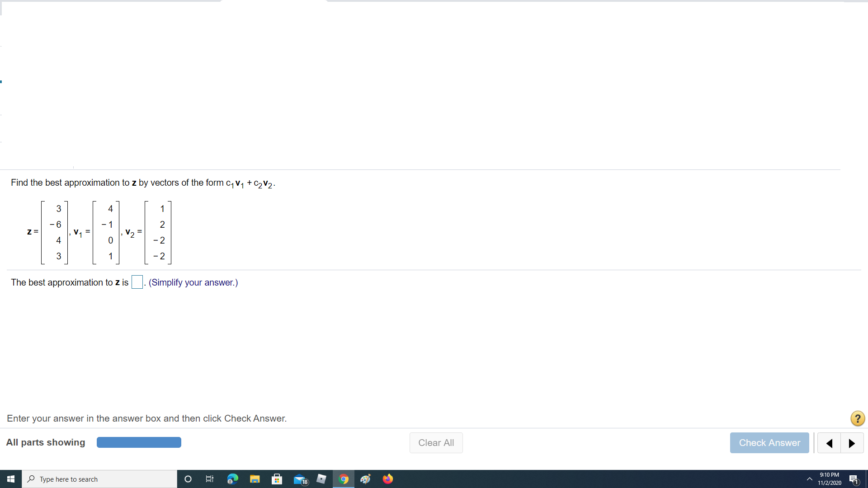Launch Firefox from the taskbar
The image size is (868, 488).
click(x=388, y=479)
